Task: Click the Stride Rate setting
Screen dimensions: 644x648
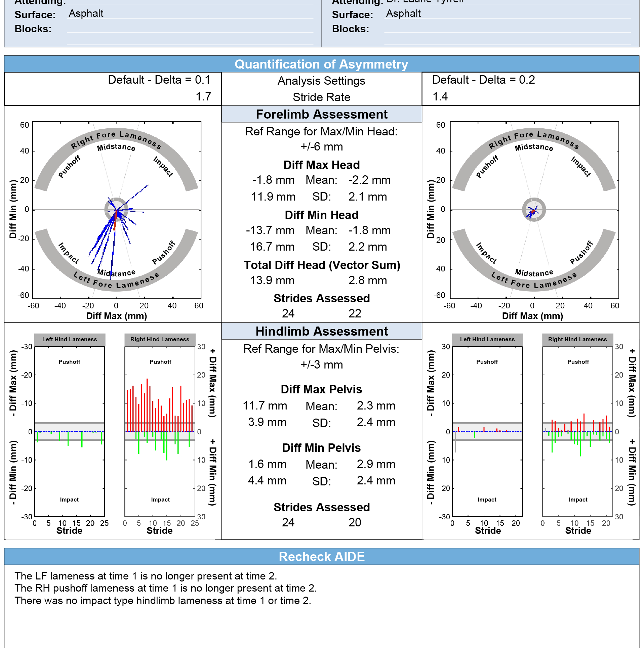Action: (321, 97)
